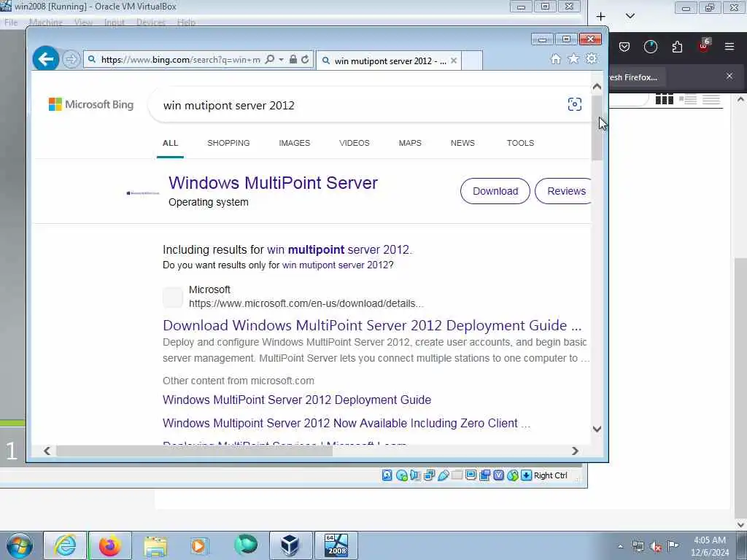The width and height of the screenshot is (747, 560).
Task: Click the horizontal scrollbar left arrow
Action: 47,451
